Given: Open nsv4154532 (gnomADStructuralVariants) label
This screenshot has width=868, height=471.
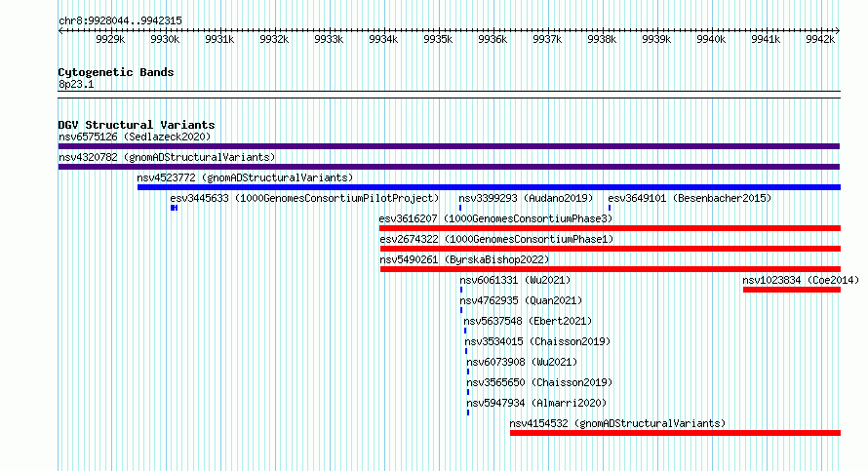Looking at the screenshot, I should click(x=617, y=423).
